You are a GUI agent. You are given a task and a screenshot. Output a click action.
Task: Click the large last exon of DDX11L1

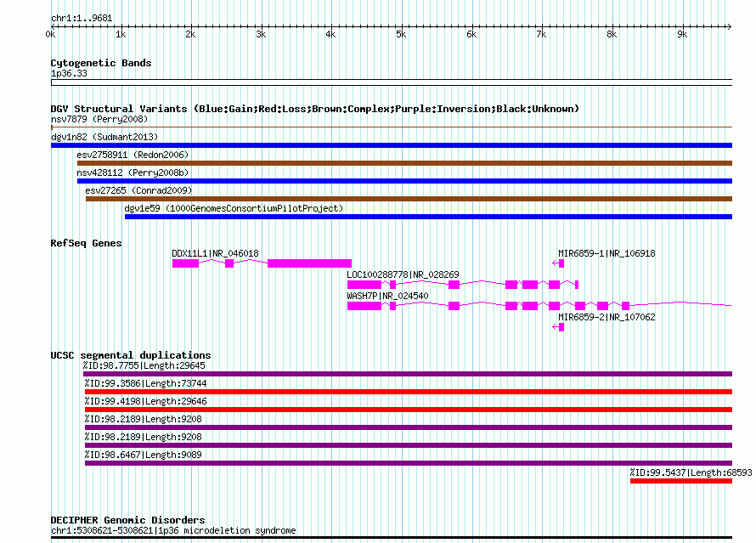coord(309,263)
